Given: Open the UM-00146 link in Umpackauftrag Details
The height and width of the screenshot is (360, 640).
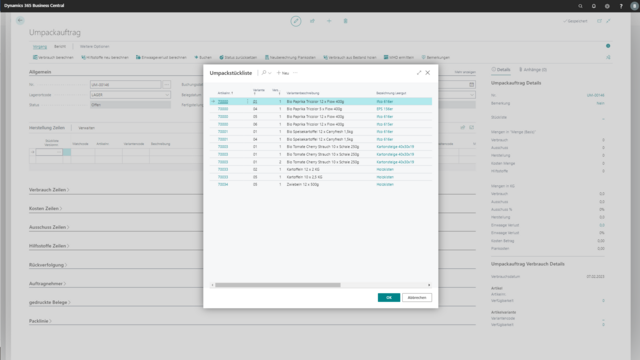Looking at the screenshot, I should point(596,95).
